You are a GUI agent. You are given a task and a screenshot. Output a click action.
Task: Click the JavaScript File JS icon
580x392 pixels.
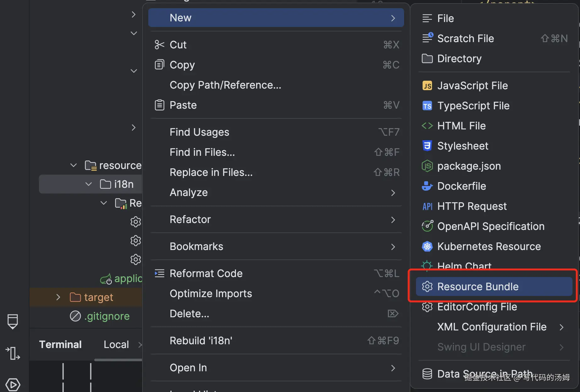click(x=427, y=86)
